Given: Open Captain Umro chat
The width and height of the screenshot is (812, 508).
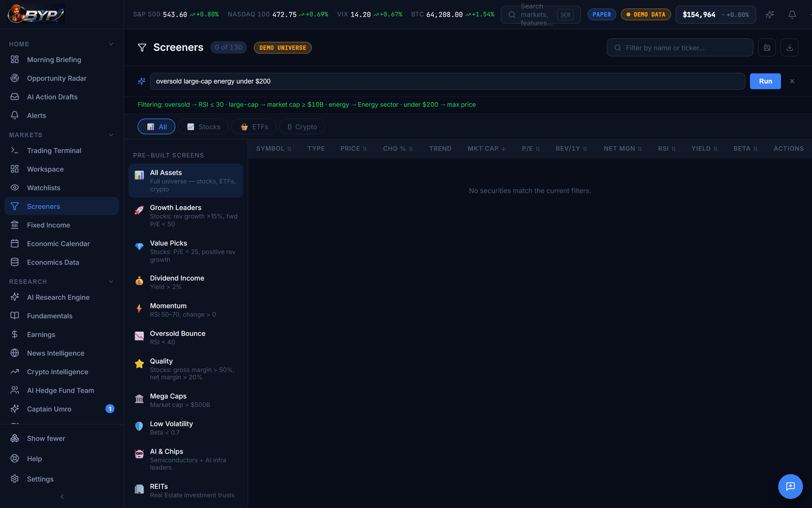Looking at the screenshot, I should click(61, 409).
